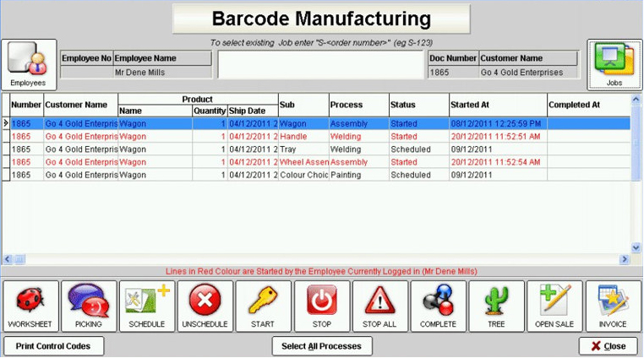Open the Employees icon button
The width and height of the screenshot is (644, 358).
pos(29,64)
